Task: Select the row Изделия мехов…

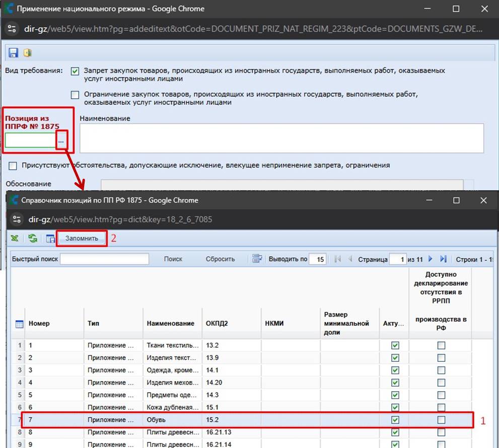Action: (x=242, y=383)
